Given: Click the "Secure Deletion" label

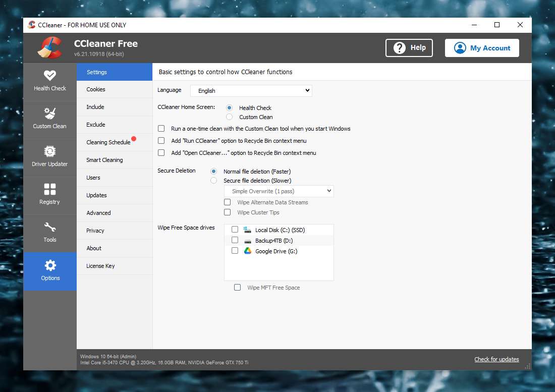Looking at the screenshot, I should click(x=176, y=171).
